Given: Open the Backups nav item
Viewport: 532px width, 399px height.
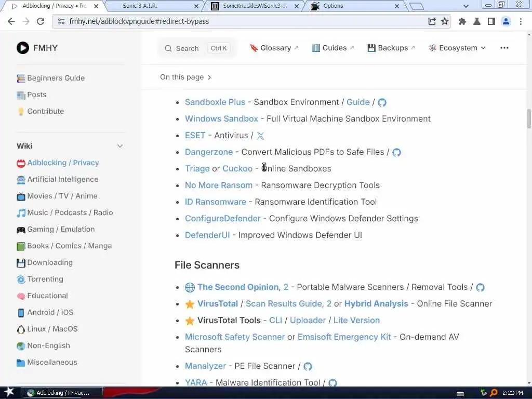Looking at the screenshot, I should point(391,48).
